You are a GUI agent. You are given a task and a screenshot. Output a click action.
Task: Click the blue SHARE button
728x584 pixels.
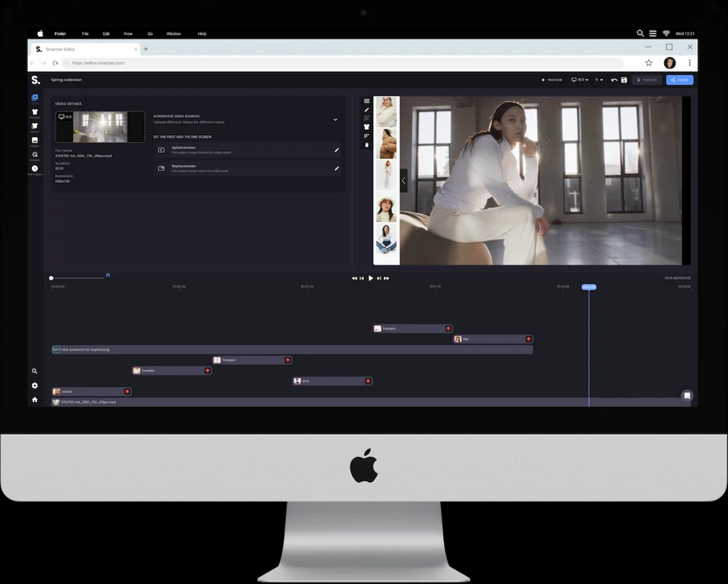coord(679,80)
